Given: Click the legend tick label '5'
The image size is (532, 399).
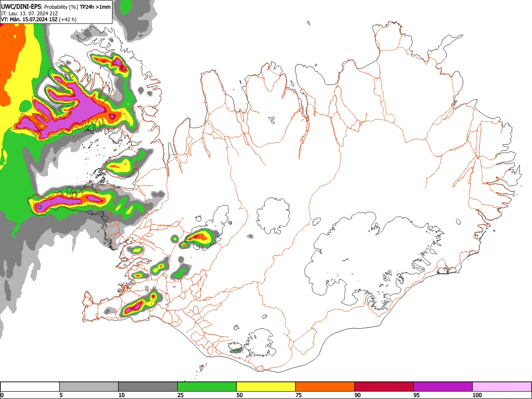Looking at the screenshot, I should click(61, 395).
